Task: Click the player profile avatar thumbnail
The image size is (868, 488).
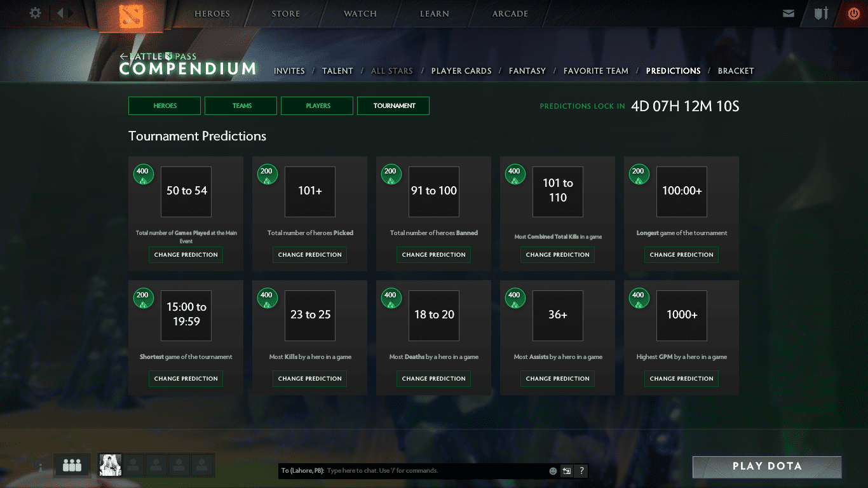Action: 111,465
